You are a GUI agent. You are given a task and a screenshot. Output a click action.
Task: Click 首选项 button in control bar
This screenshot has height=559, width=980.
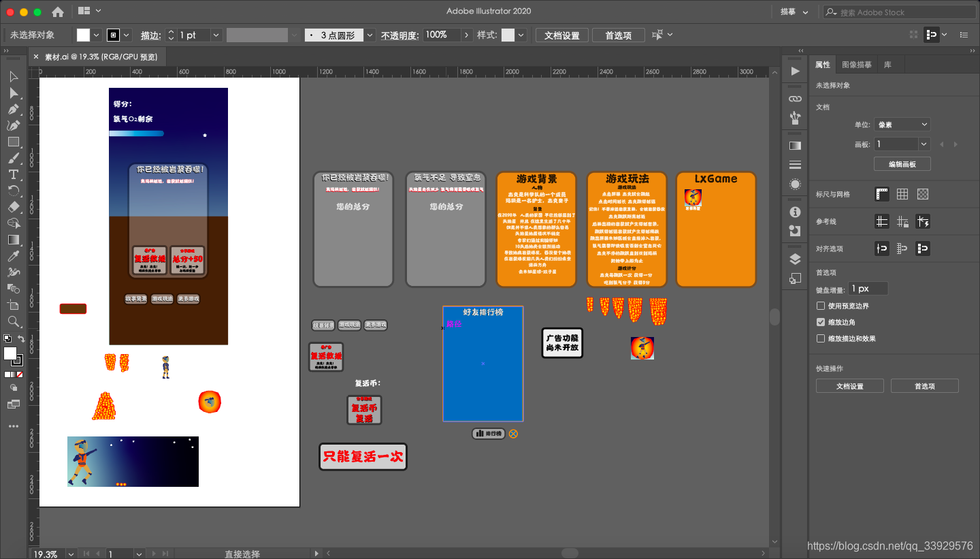pyautogui.click(x=619, y=35)
